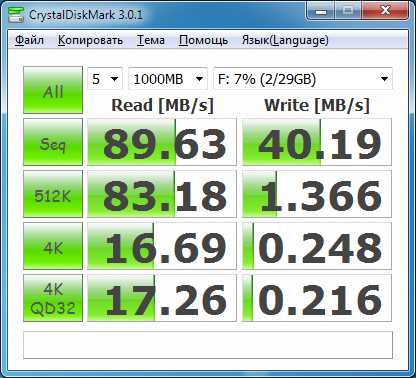This screenshot has width=416, height=378.
Task: Open the test size dropdown showing 1000MB
Action: (168, 79)
